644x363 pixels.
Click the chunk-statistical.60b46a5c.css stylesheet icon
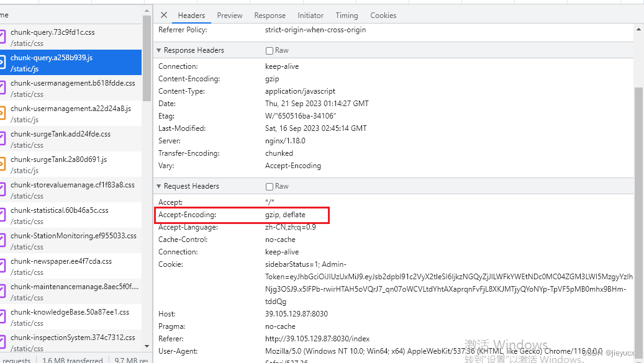click(2, 215)
